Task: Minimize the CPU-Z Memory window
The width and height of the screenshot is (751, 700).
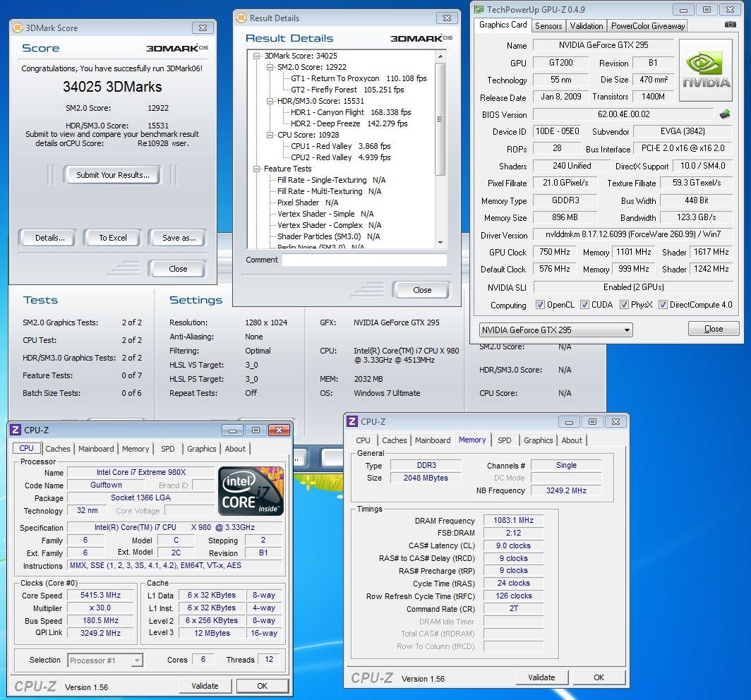Action: tap(569, 422)
